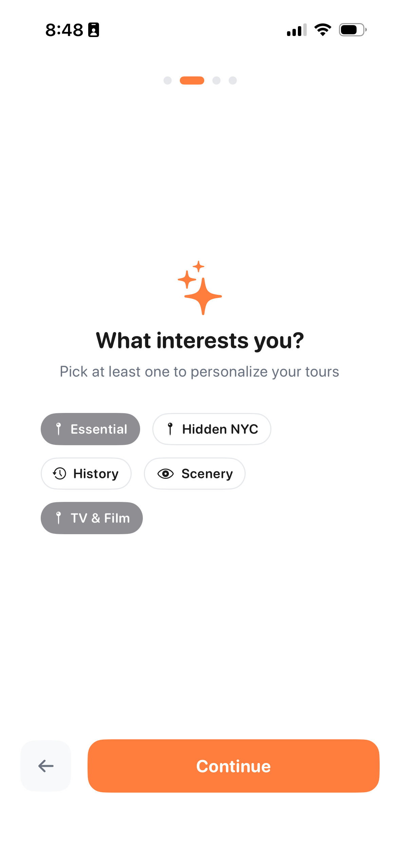The height and width of the screenshot is (868, 400).
Task: Click the Wi-Fi icon in the status bar
Action: [x=322, y=30]
